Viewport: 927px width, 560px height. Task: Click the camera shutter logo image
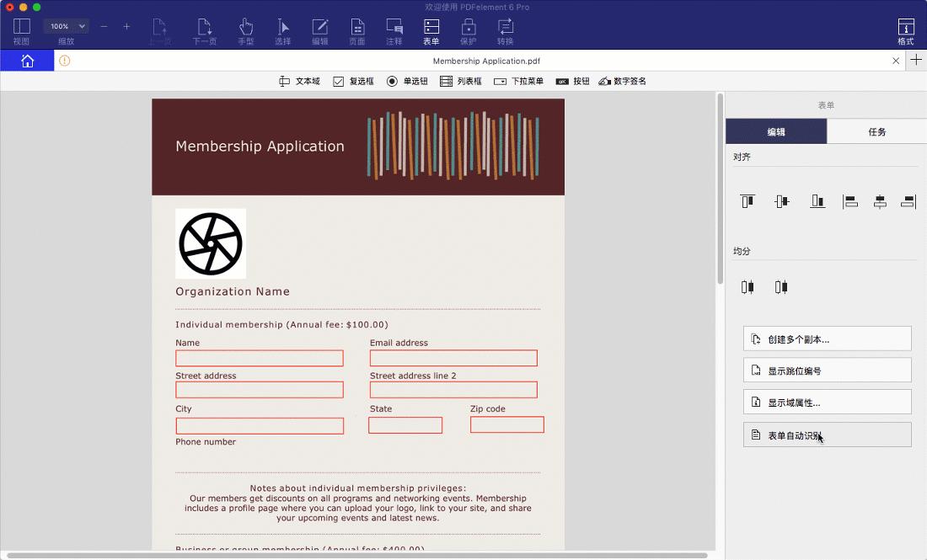point(211,243)
